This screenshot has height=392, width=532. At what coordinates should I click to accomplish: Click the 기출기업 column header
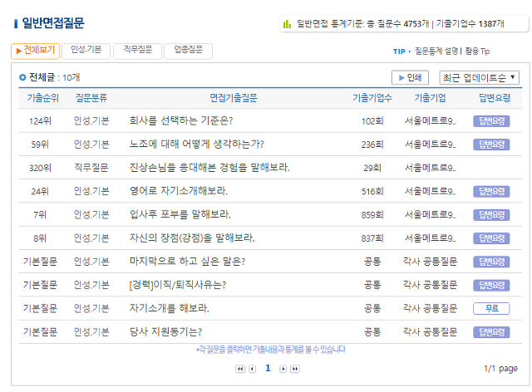pyautogui.click(x=431, y=98)
